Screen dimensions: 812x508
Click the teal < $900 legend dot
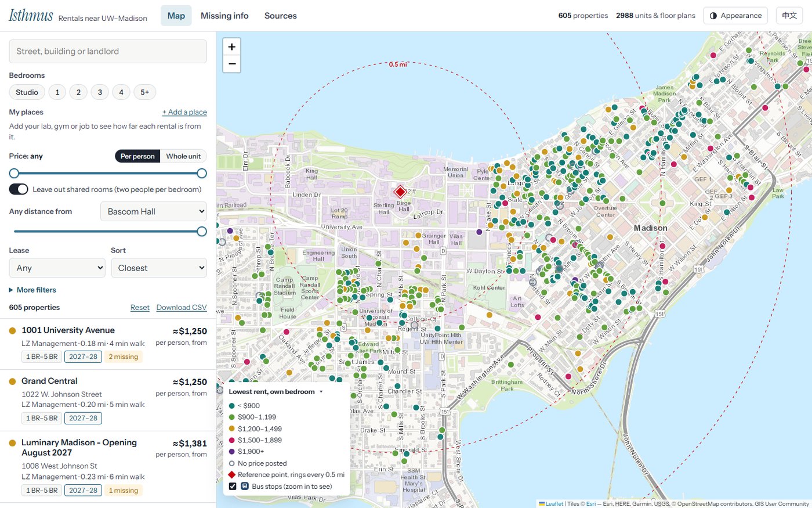click(x=232, y=406)
